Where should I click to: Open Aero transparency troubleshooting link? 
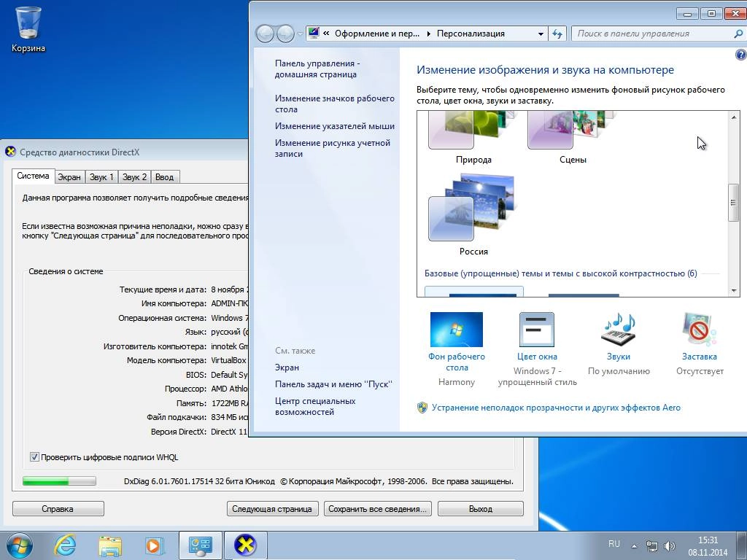pyautogui.click(x=556, y=408)
